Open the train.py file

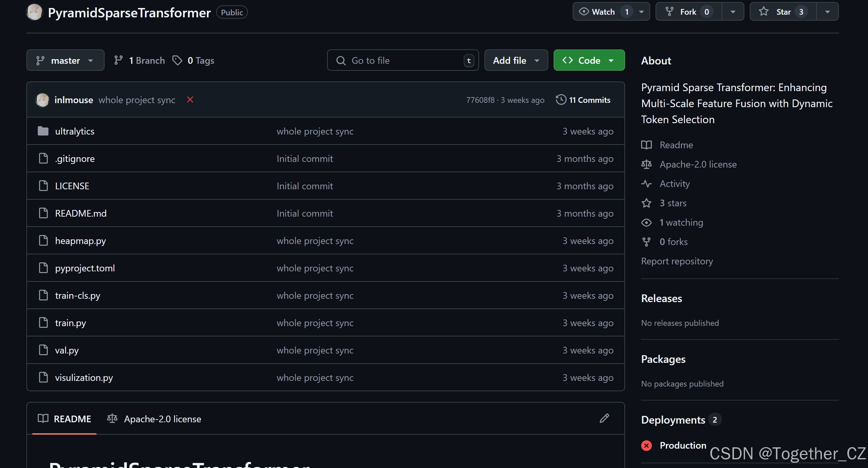70,322
